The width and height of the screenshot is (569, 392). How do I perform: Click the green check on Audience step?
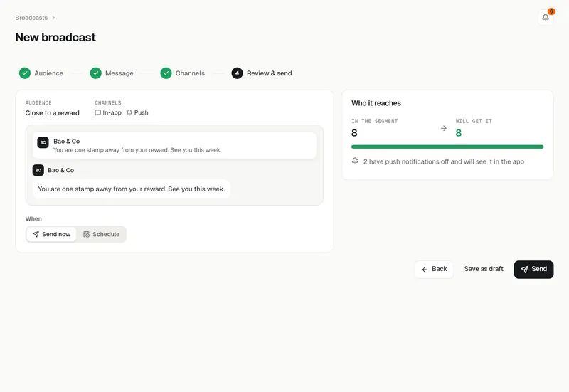tap(25, 73)
